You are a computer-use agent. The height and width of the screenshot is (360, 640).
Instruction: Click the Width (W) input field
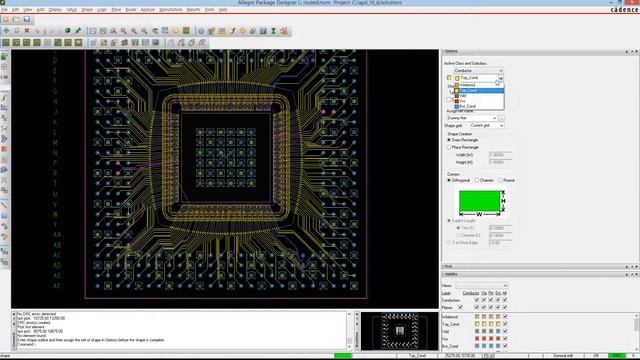pos(500,155)
